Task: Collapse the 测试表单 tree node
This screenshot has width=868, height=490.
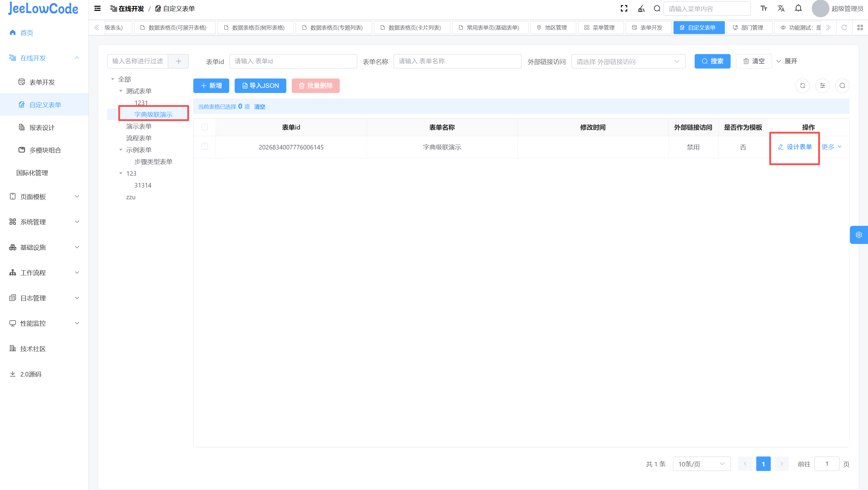Action: coord(121,91)
